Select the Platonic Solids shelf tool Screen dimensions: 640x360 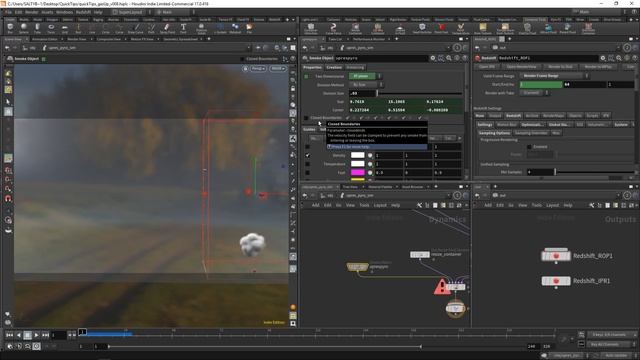coord(201,28)
